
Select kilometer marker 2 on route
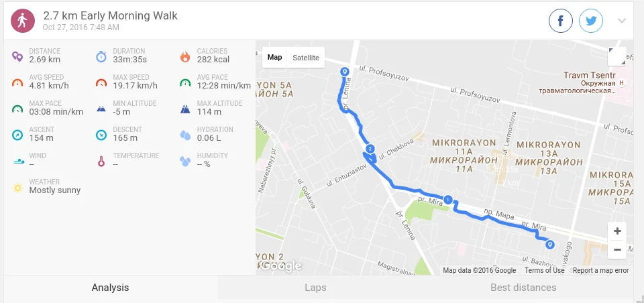click(370, 149)
